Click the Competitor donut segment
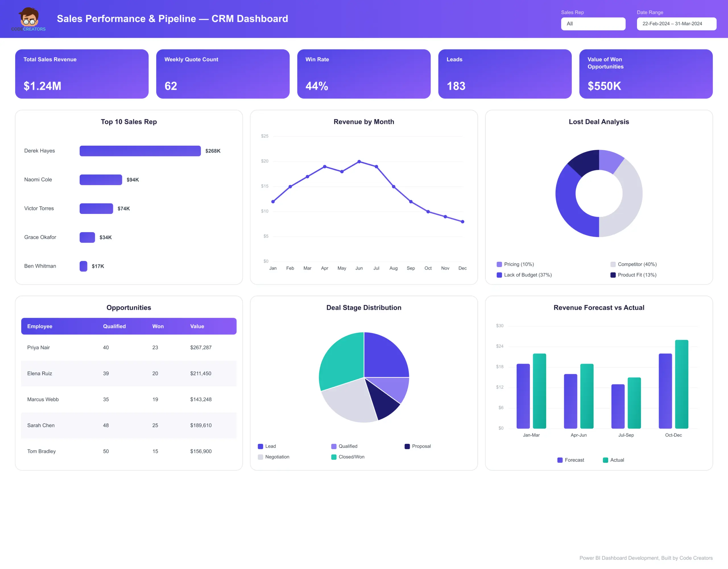Screen dimensions: 728x569 (x=631, y=203)
